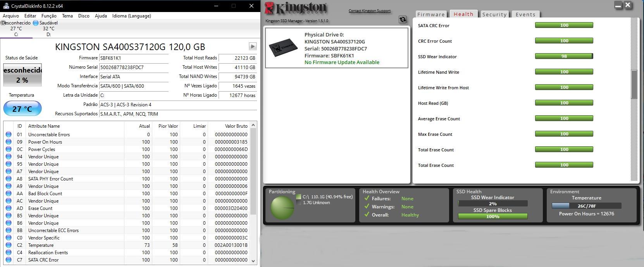This screenshot has width=644, height=267.
Task: Click the Kingston Health panel scrollbar thumb
Action: pos(634,85)
